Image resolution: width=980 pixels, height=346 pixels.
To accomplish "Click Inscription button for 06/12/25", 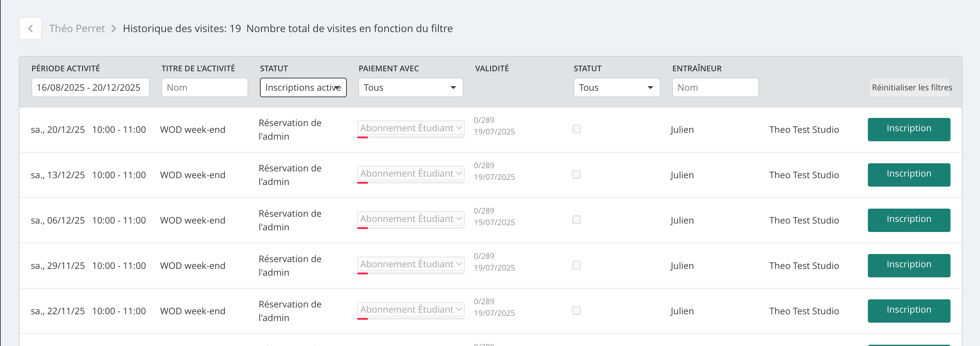I will tap(909, 220).
